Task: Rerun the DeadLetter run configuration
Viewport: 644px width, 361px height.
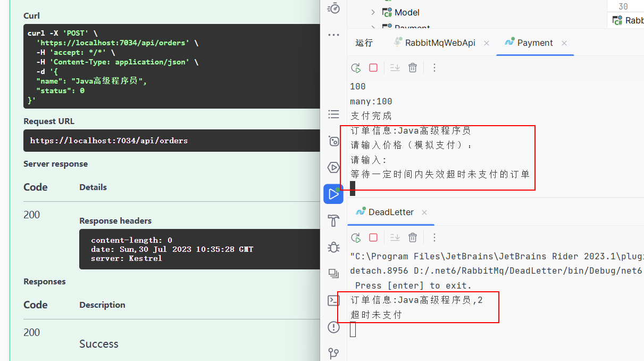Action: click(x=356, y=237)
